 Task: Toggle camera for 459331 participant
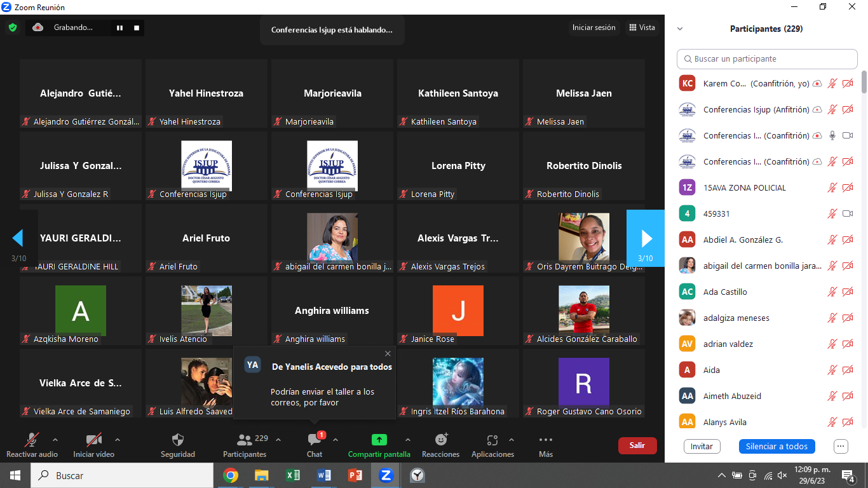point(848,213)
